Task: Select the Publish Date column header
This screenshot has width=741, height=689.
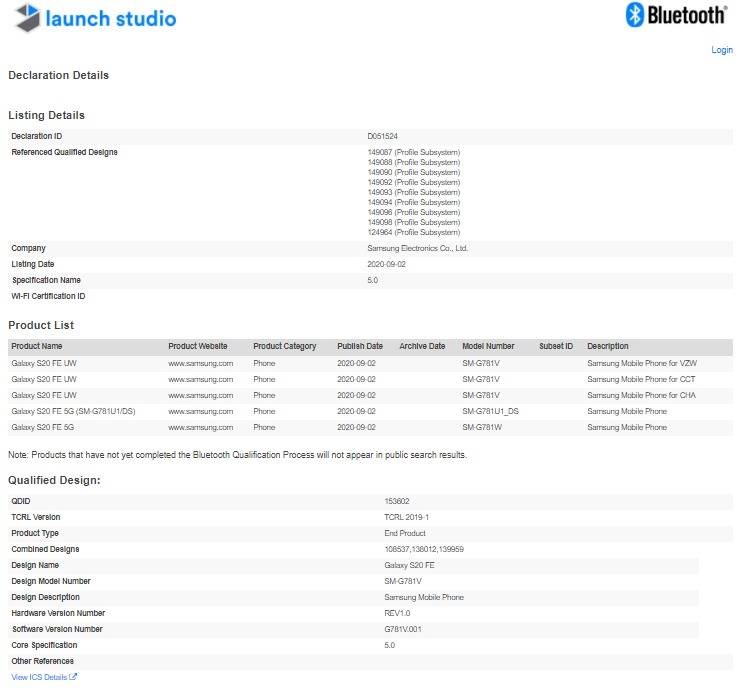Action: coord(360,346)
